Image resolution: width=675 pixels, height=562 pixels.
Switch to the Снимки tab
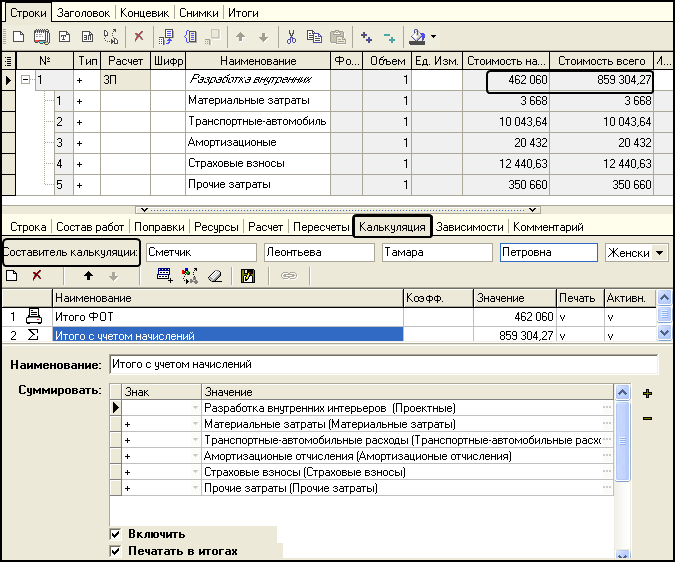click(198, 13)
